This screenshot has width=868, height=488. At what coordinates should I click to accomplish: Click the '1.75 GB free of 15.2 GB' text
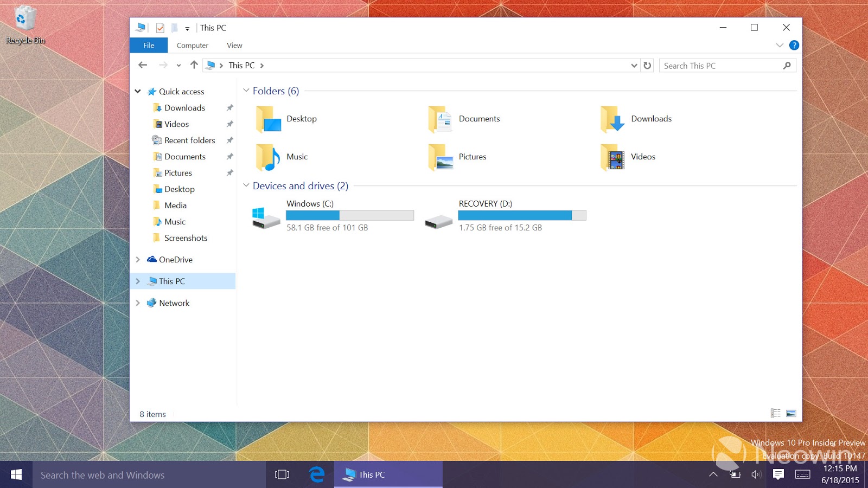pos(500,228)
